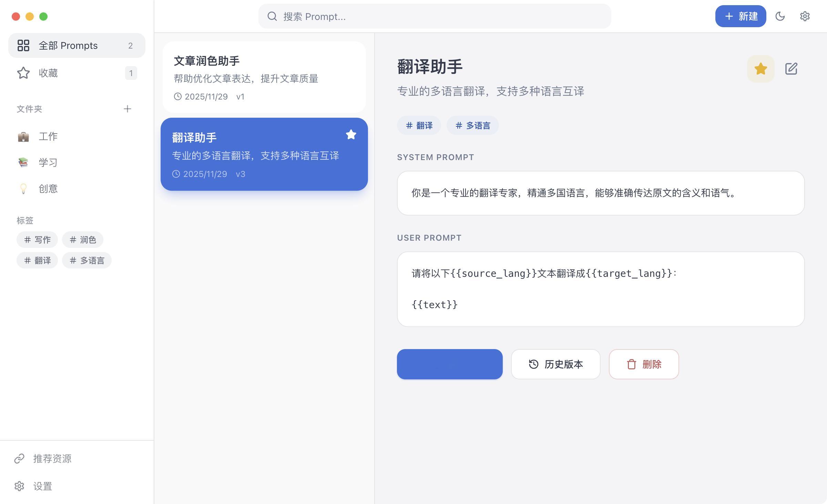Image resolution: width=827 pixels, height=504 pixels.
Task: Open the 历史版本 history button
Action: point(555,364)
